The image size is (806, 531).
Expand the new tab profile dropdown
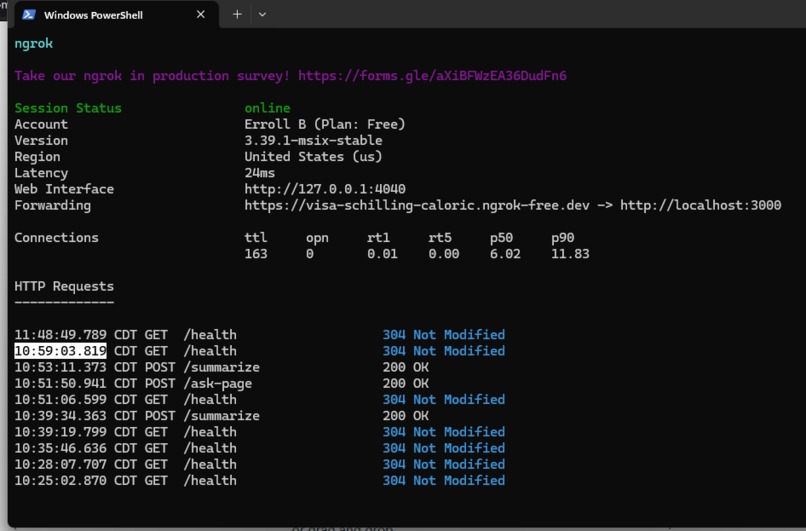click(x=262, y=14)
